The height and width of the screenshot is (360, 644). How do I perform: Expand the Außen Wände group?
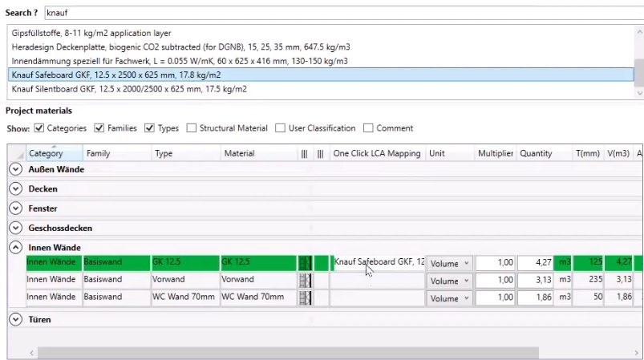(15, 169)
